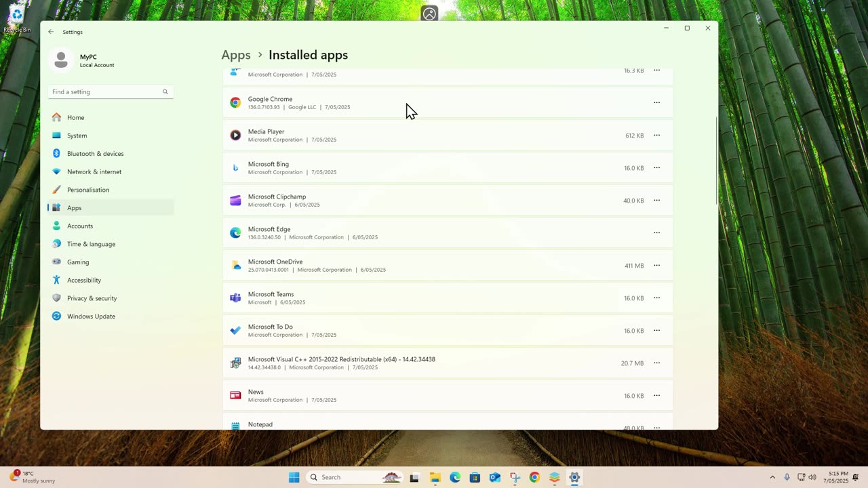Open Time & language settings
Image resolution: width=868 pixels, height=488 pixels.
pos(111,244)
